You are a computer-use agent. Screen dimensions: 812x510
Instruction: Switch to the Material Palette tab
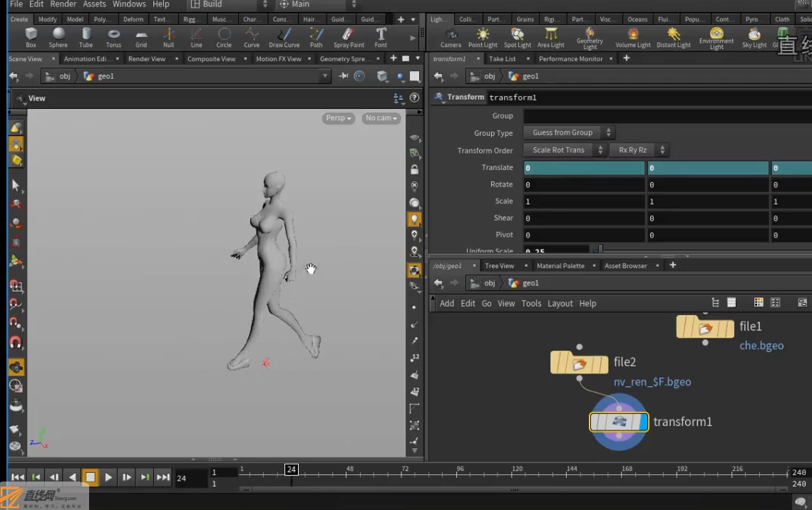pos(560,266)
